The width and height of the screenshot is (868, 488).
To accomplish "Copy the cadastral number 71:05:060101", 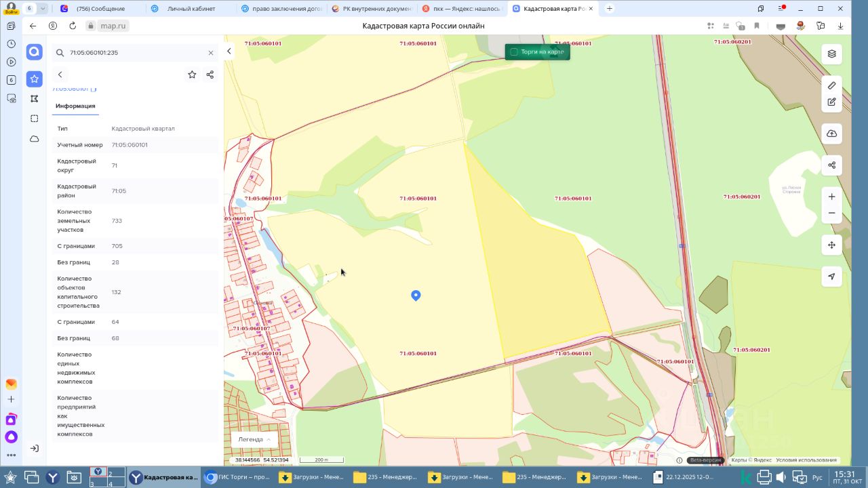I will click(94, 89).
